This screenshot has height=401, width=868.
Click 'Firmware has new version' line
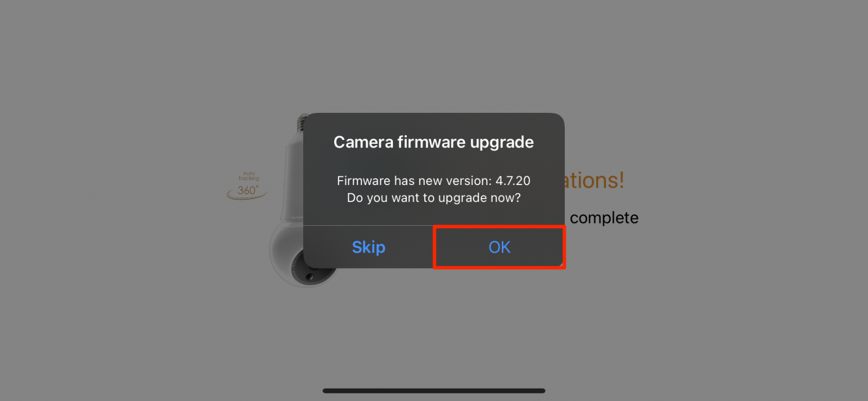[x=414, y=181]
